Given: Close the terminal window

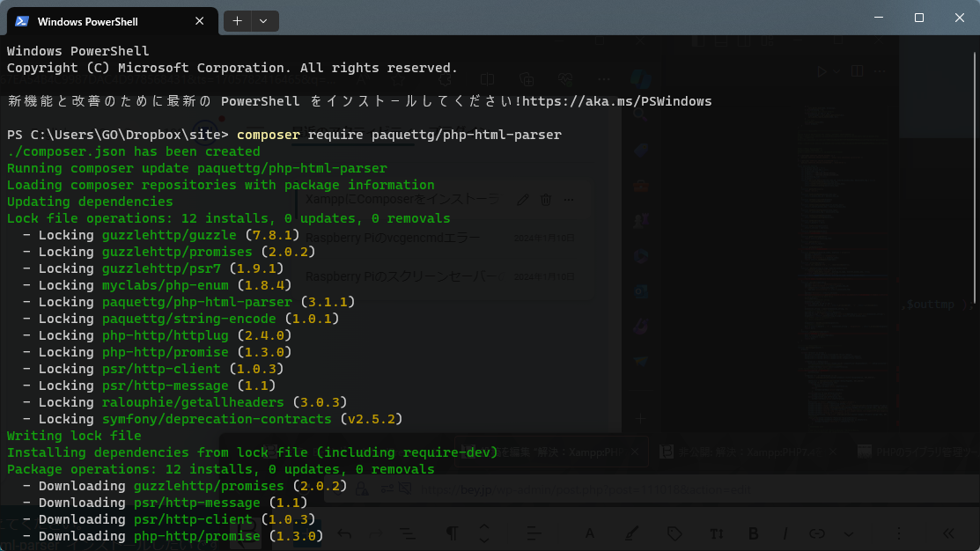Looking at the screenshot, I should pos(960,18).
